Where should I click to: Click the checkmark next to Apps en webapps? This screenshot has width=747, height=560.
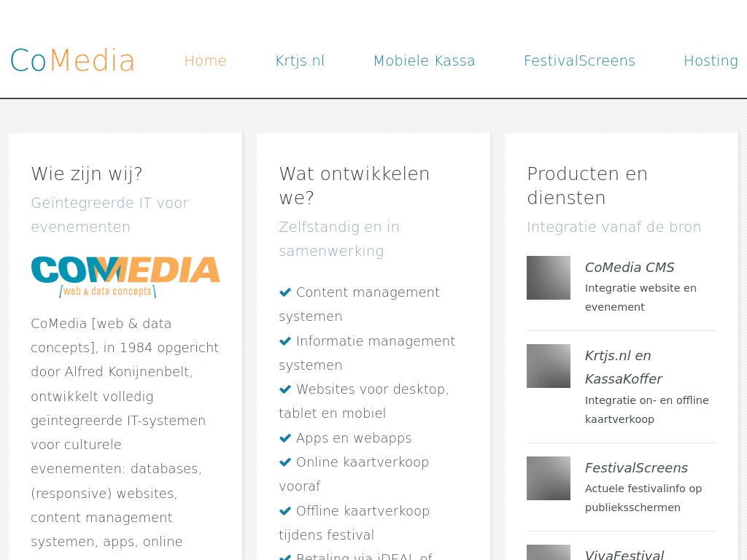[285, 438]
